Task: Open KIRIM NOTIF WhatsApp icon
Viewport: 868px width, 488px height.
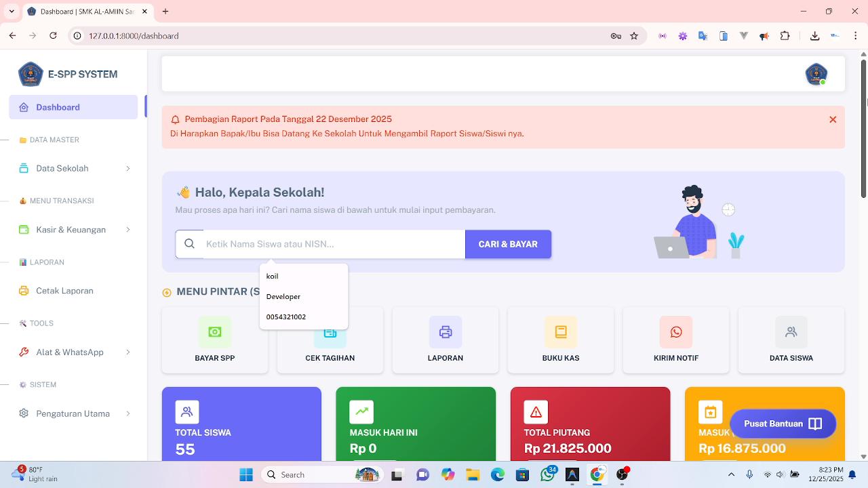Action: (676, 332)
